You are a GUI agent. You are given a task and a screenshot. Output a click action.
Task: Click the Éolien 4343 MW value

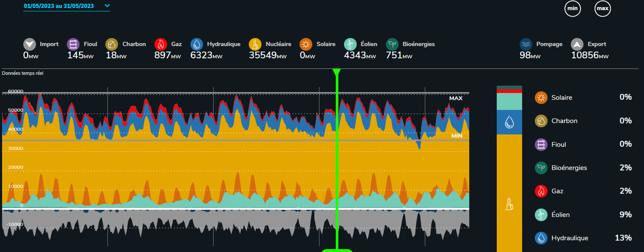click(x=360, y=55)
